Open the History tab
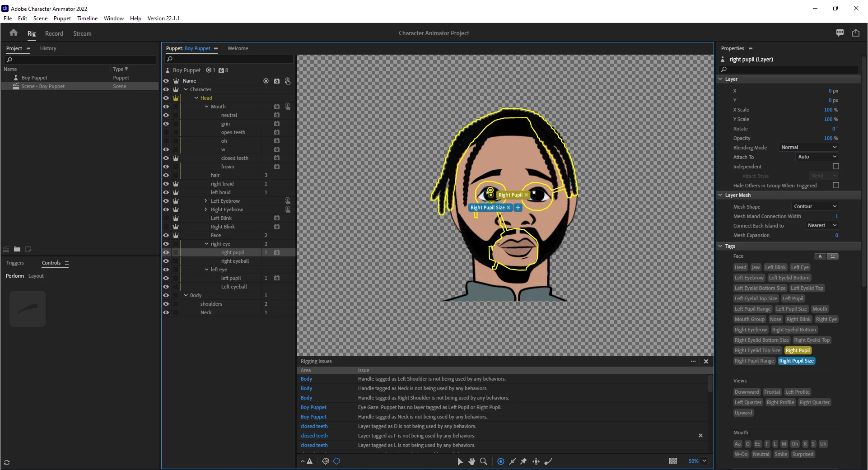This screenshot has height=470, width=868. 48,48
